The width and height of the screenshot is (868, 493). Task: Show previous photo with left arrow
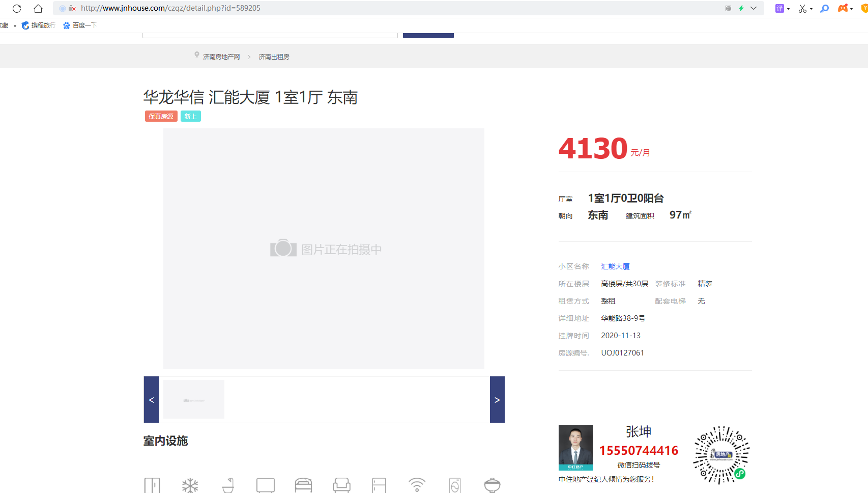click(x=152, y=400)
